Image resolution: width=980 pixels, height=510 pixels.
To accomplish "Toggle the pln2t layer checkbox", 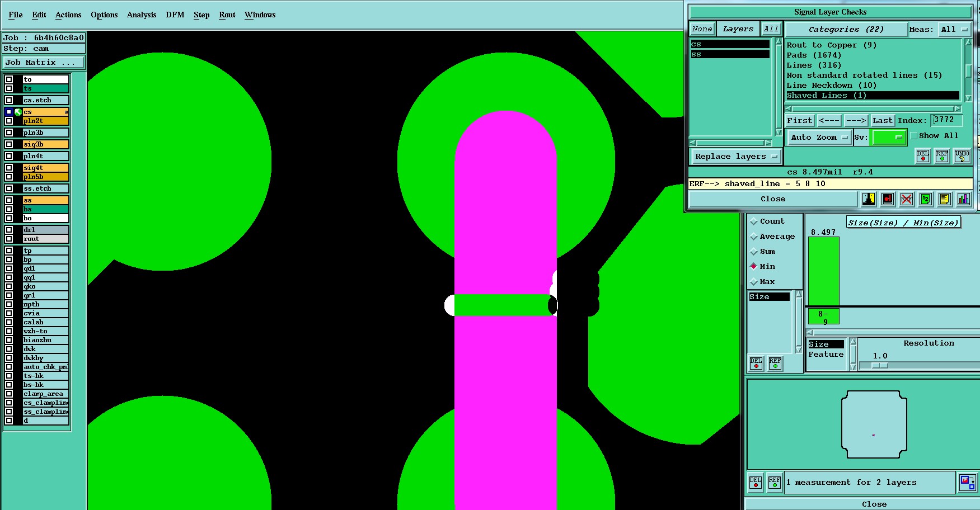I will coord(9,121).
